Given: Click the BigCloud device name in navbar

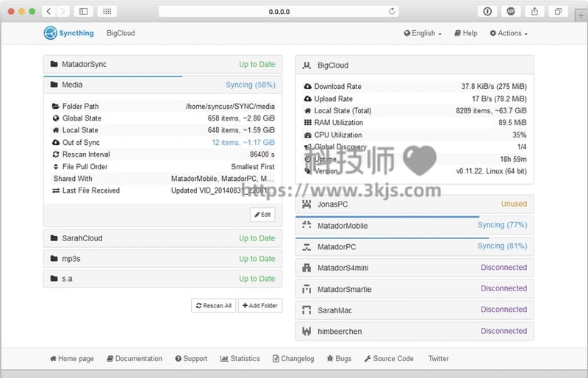Looking at the screenshot, I should coord(121,33).
